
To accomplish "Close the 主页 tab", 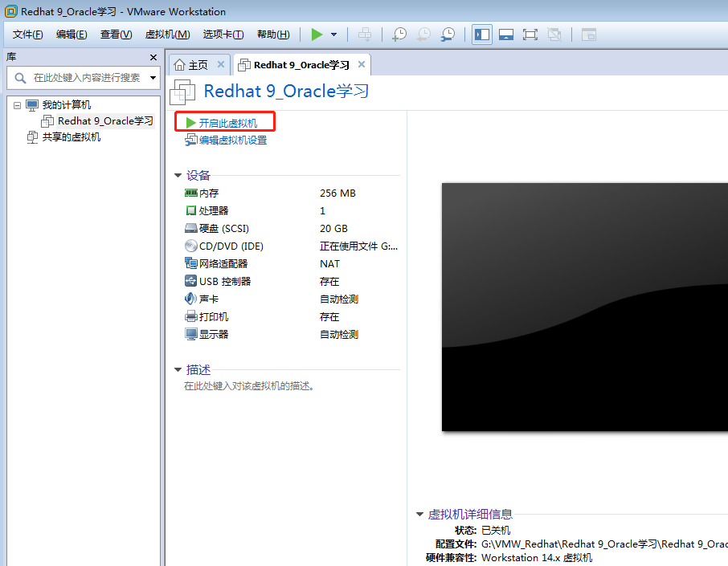I will [221, 64].
